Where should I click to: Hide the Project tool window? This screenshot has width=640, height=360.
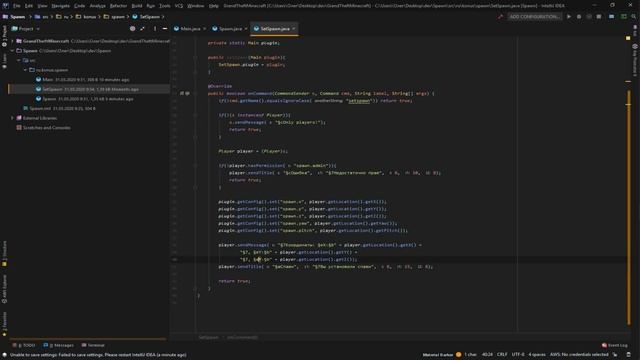165,29
